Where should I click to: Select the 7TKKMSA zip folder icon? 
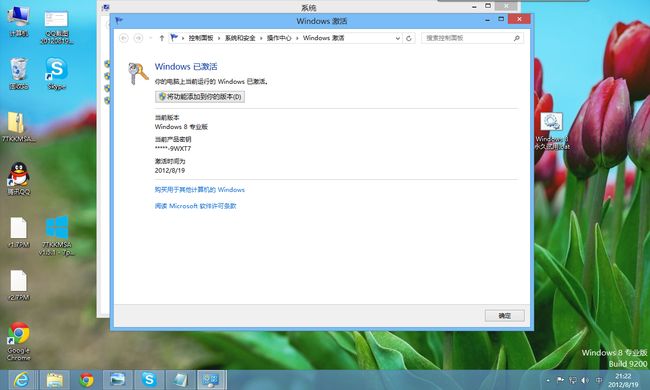(x=18, y=127)
